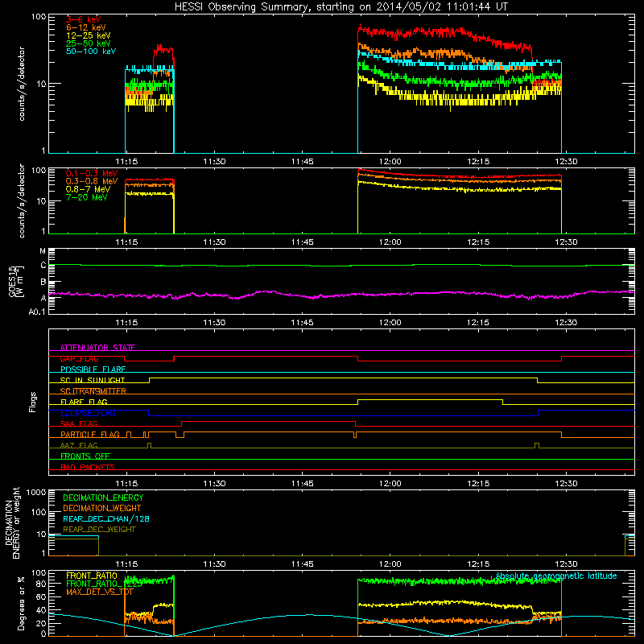
Task: Select the 6-12 keV legend label
Action: pos(86,27)
